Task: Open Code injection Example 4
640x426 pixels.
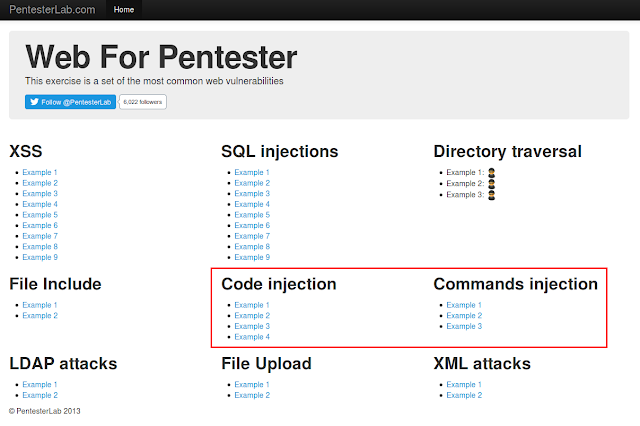Action: 252,337
